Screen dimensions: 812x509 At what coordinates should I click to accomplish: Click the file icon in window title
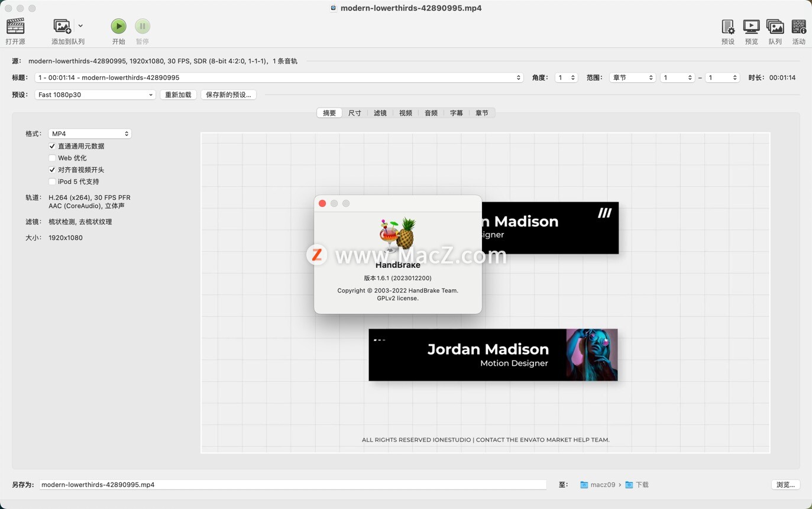click(334, 8)
